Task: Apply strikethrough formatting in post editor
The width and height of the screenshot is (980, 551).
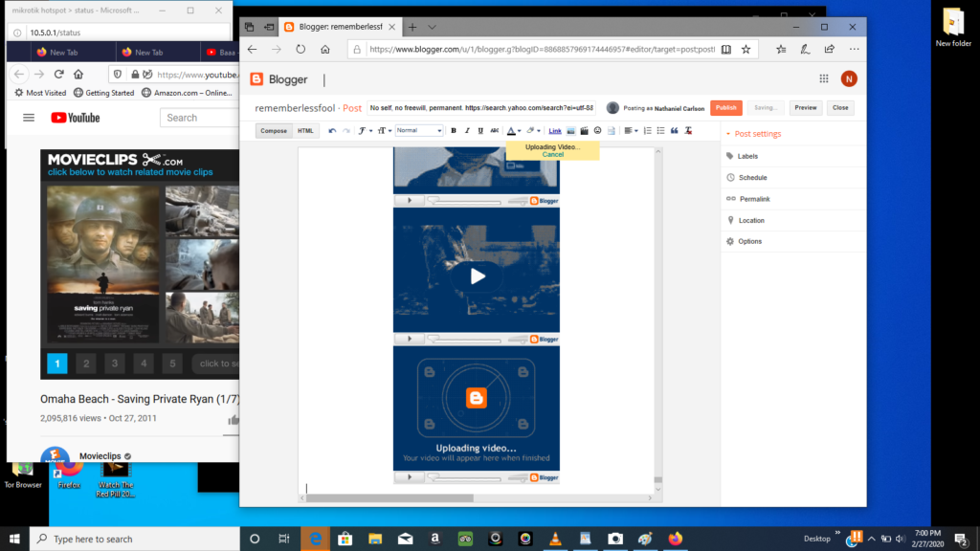Action: pos(495,130)
